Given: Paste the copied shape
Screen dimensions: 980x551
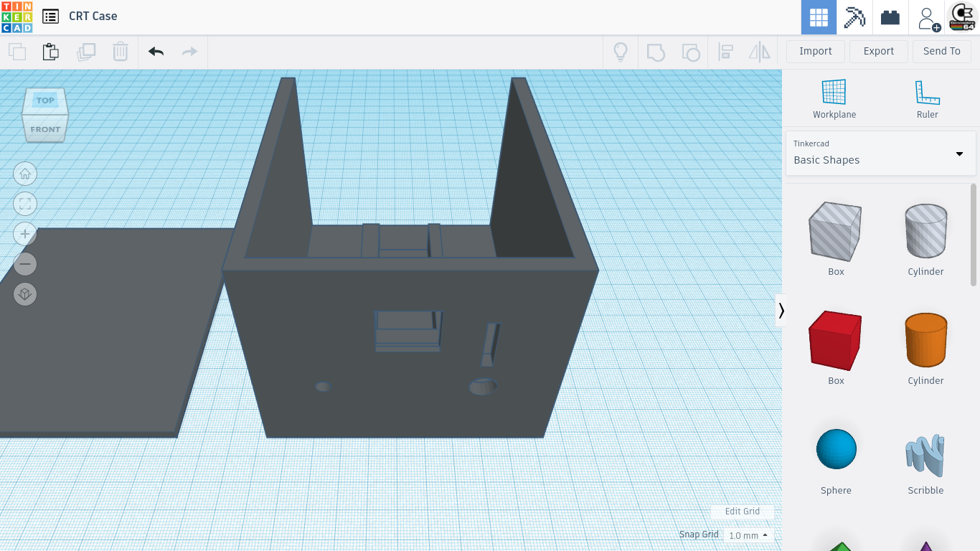Looking at the screenshot, I should pyautogui.click(x=50, y=52).
